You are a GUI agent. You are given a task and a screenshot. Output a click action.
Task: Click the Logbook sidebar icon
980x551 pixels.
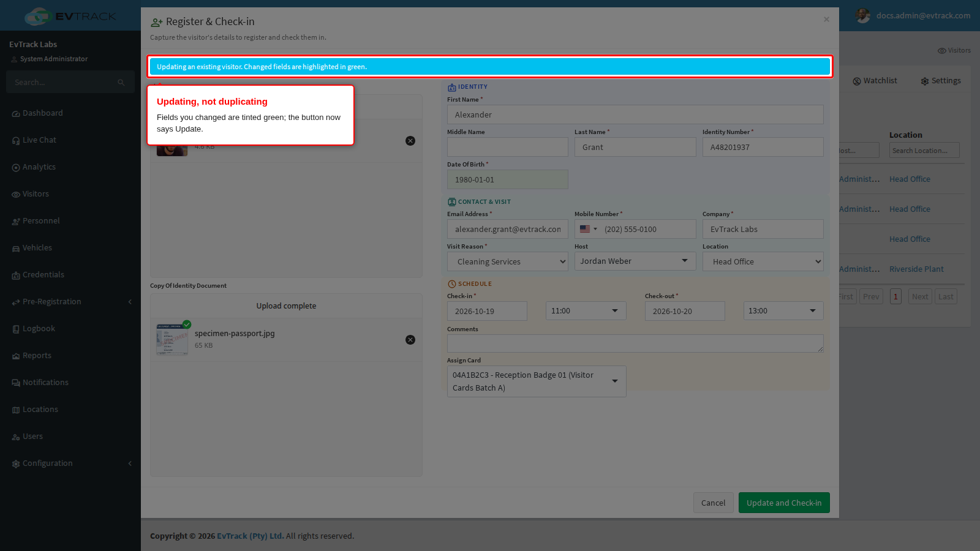coord(16,329)
